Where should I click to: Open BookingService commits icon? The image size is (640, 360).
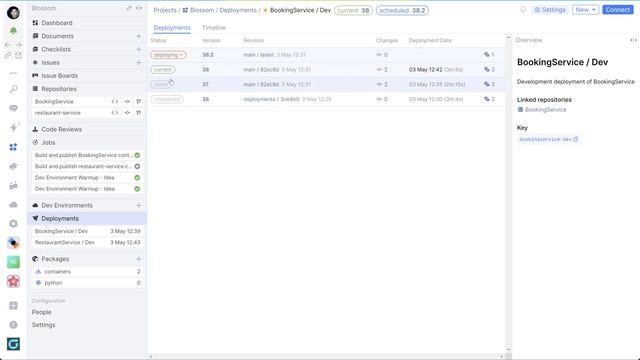pos(127,102)
